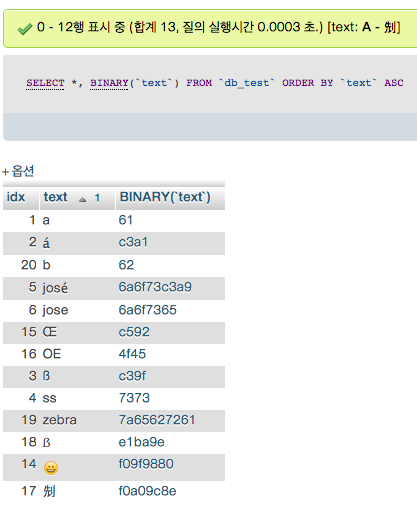The height and width of the screenshot is (517, 417).
Task: Sort by the text column header
Action: (55, 197)
